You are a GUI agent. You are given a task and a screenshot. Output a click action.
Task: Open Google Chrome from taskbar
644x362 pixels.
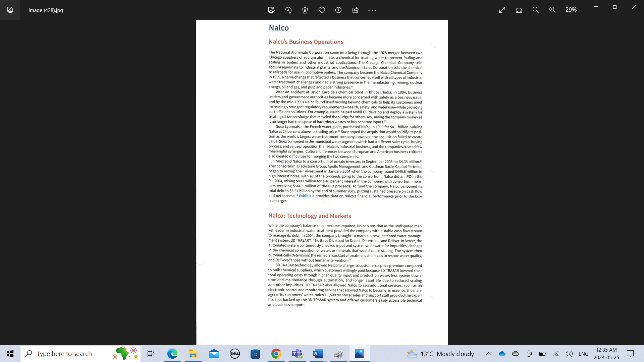[276, 354]
